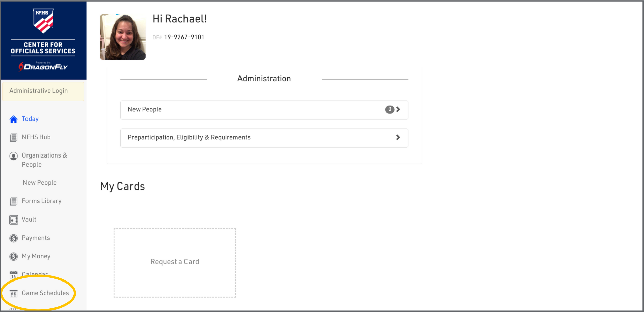Click the Organizations & People person icon
This screenshot has width=644, height=312.
click(13, 156)
